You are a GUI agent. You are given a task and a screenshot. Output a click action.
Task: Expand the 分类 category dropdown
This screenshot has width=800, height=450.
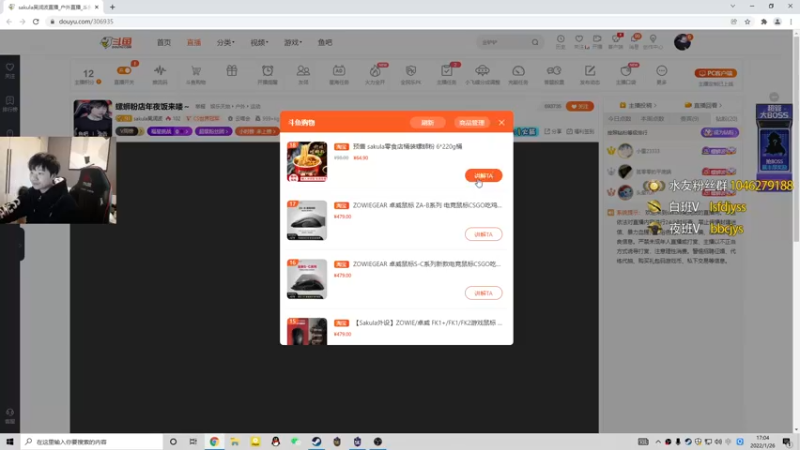point(226,42)
